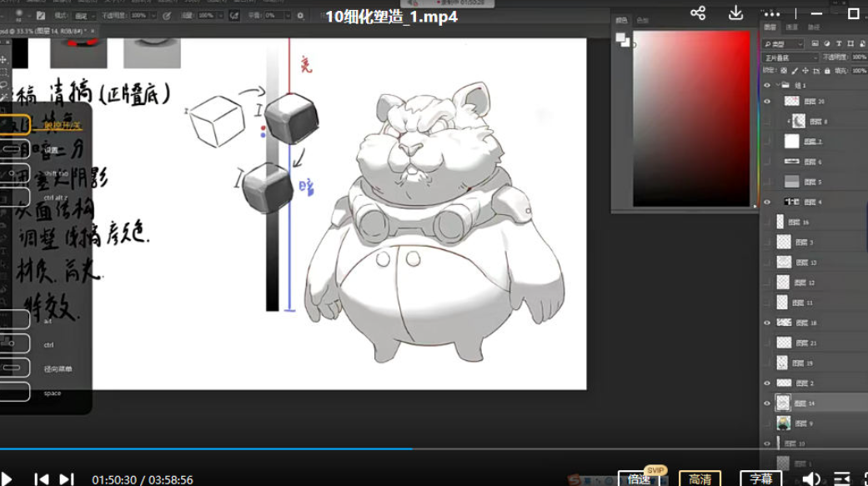Screen dimensions: 868x486
Task: Switch to the 色板 swatches tab
Action: point(642,21)
